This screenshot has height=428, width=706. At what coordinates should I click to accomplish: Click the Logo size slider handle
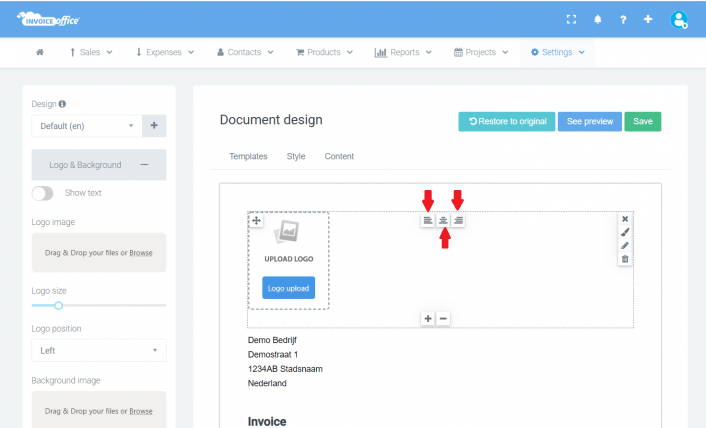[59, 306]
